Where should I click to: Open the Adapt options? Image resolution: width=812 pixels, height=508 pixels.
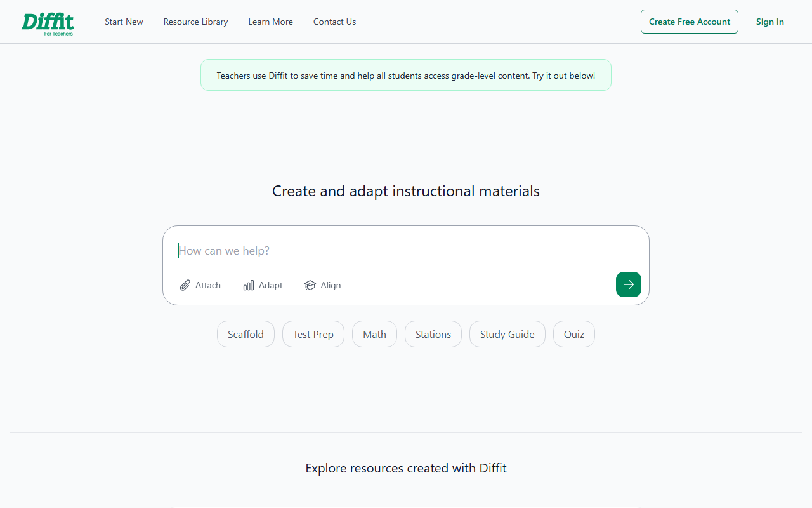click(x=263, y=285)
